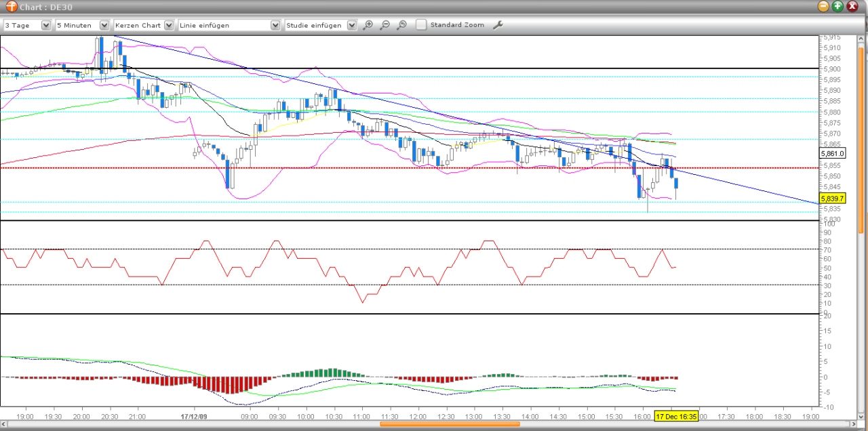Enable the Standard Zoom checkbox
The width and height of the screenshot is (868, 431).
pyautogui.click(x=420, y=25)
